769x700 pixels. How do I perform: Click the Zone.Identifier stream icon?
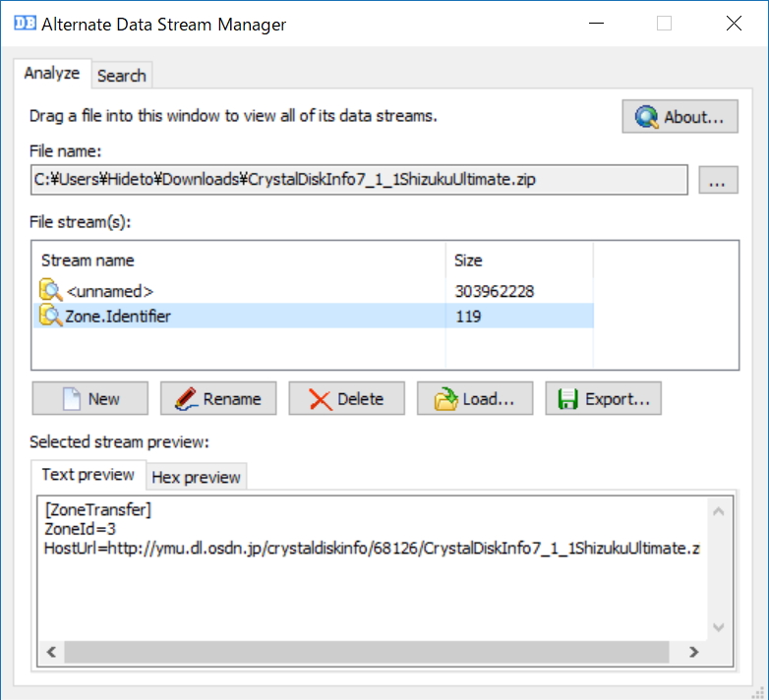click(50, 316)
